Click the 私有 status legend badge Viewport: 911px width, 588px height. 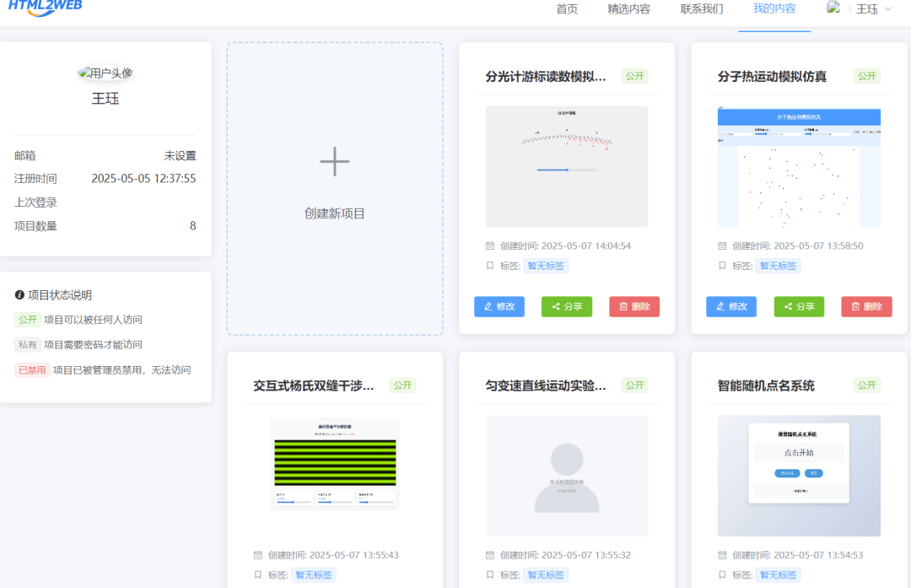click(x=27, y=344)
